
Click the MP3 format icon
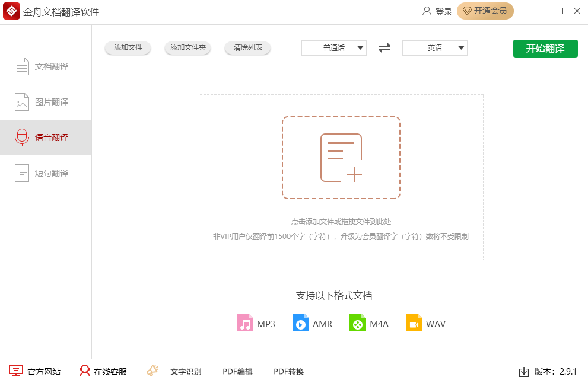click(x=245, y=323)
